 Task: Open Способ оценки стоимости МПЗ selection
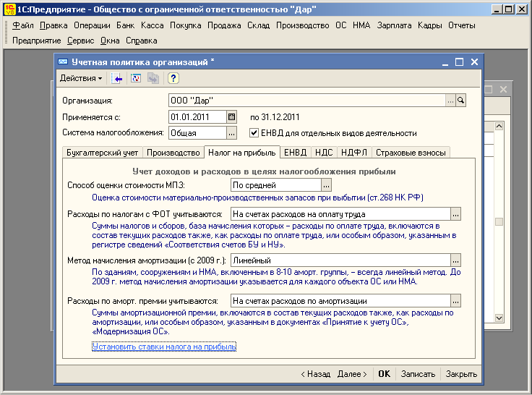click(x=327, y=185)
